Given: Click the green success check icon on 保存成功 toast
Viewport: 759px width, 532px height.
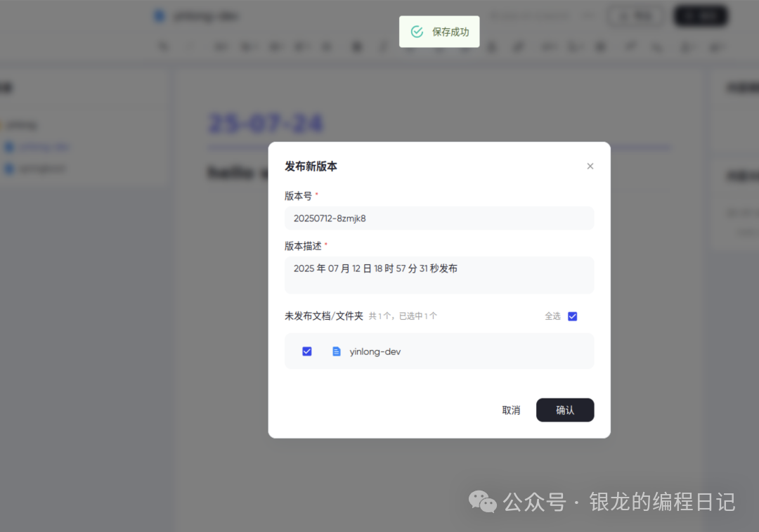Looking at the screenshot, I should pyautogui.click(x=418, y=32).
